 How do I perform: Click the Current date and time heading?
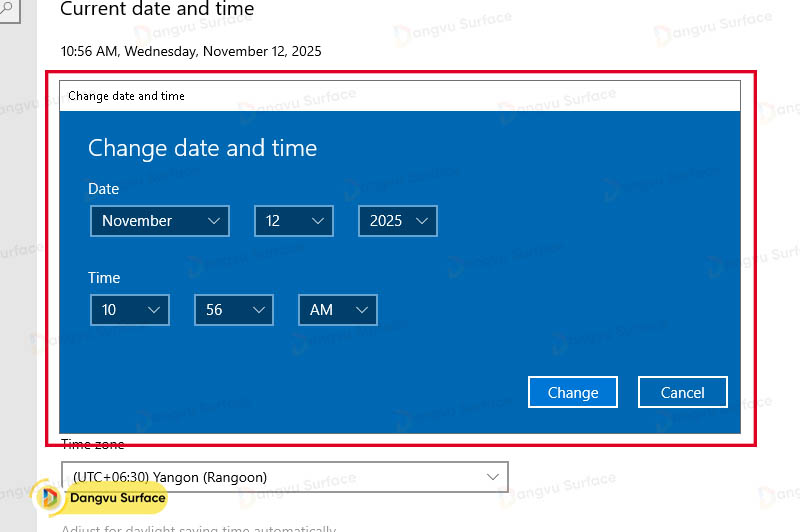[x=157, y=9]
